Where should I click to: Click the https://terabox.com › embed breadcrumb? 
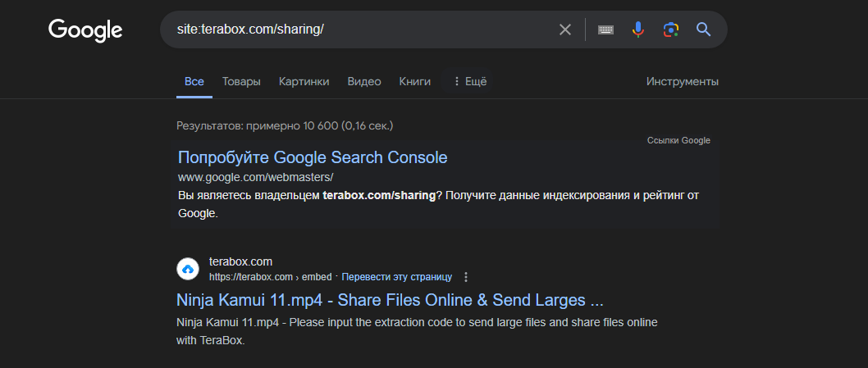tap(270, 277)
